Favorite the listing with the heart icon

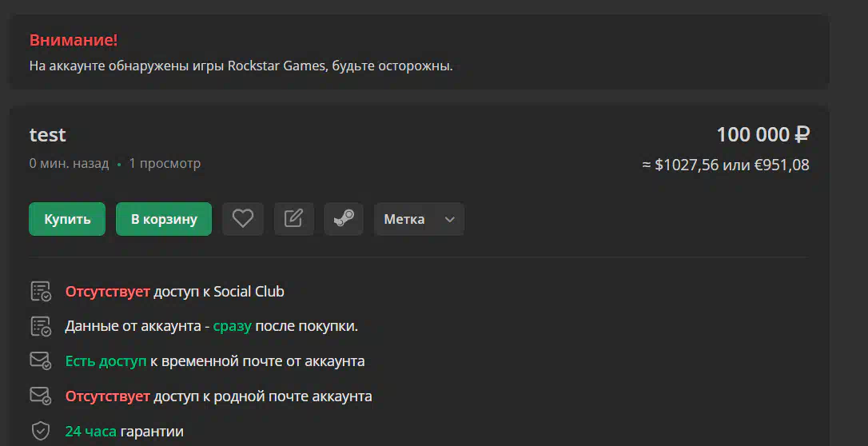(243, 219)
